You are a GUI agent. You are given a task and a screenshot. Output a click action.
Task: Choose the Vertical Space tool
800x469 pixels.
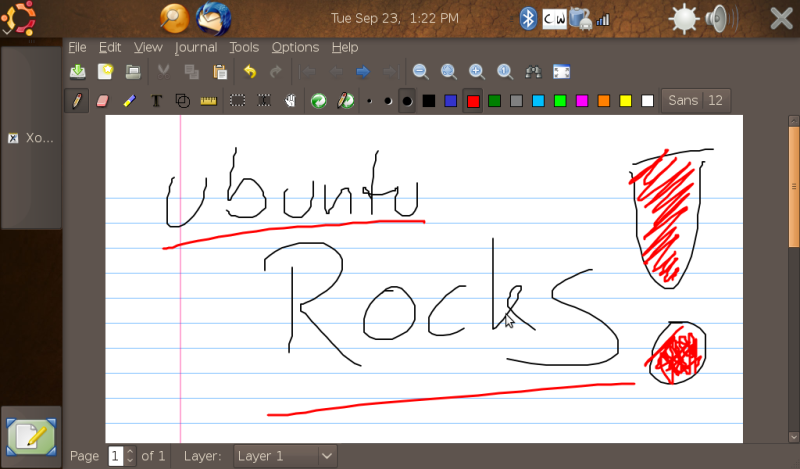pyautogui.click(x=264, y=101)
